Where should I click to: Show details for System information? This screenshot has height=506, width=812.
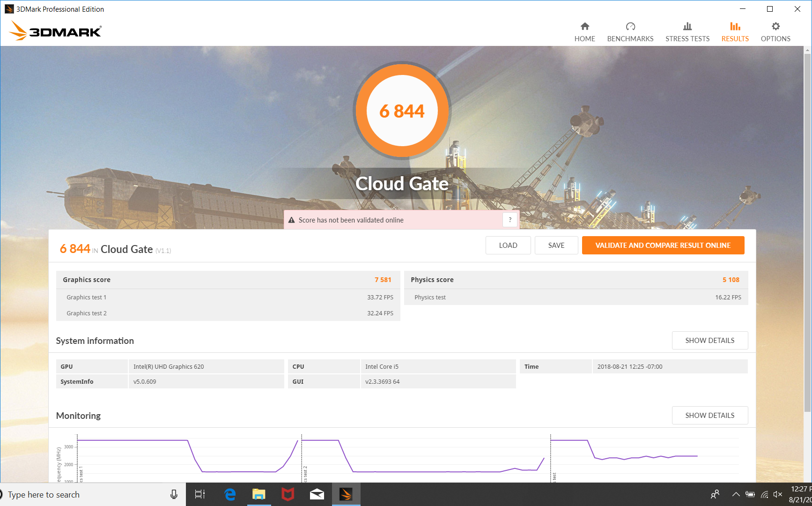pos(710,340)
